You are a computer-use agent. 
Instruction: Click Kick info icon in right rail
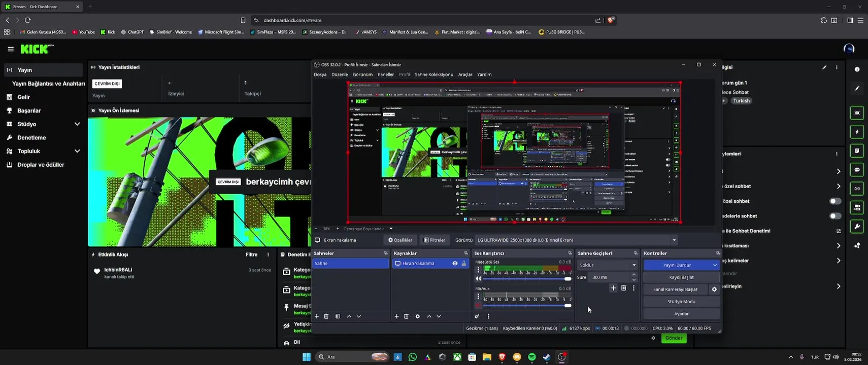857,69
